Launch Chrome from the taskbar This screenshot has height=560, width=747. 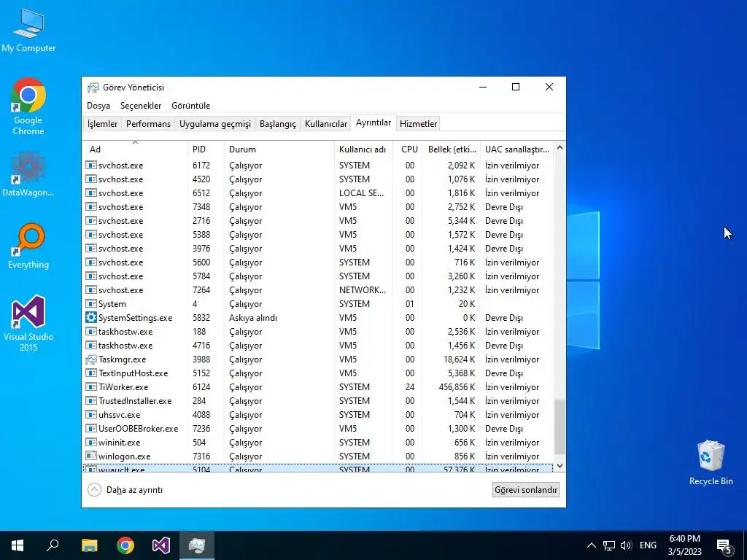(125, 545)
